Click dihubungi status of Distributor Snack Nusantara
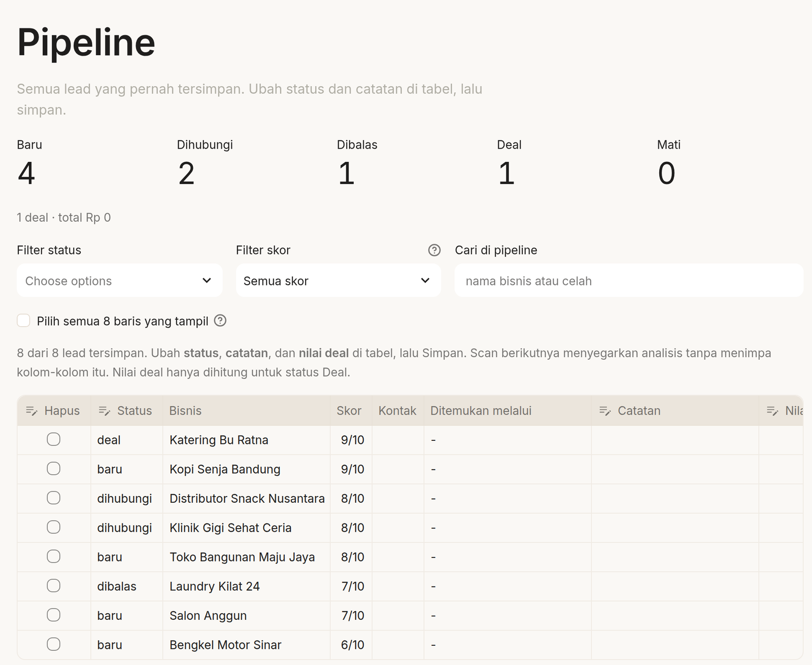 pyautogui.click(x=127, y=499)
